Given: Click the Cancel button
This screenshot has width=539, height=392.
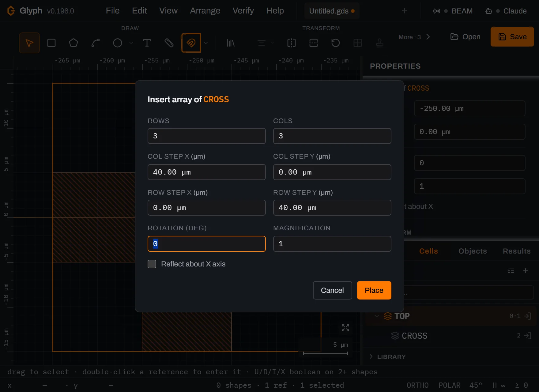Looking at the screenshot, I should click(x=332, y=290).
